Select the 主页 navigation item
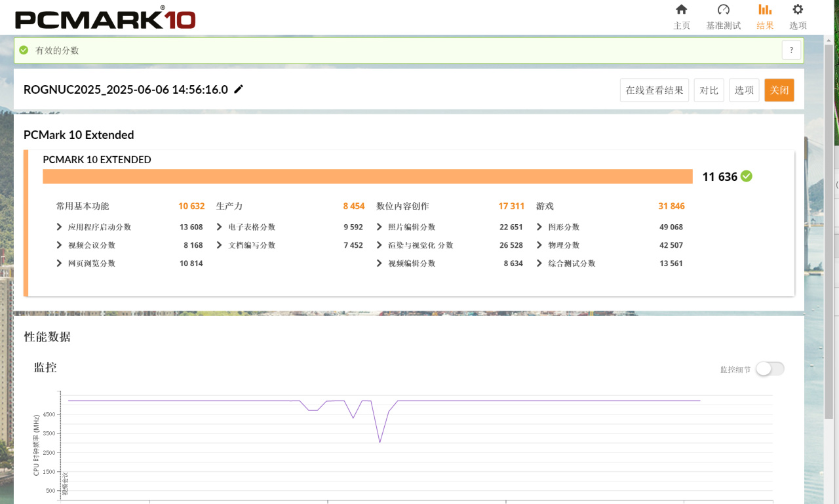Image resolution: width=839 pixels, height=504 pixels. point(682,26)
